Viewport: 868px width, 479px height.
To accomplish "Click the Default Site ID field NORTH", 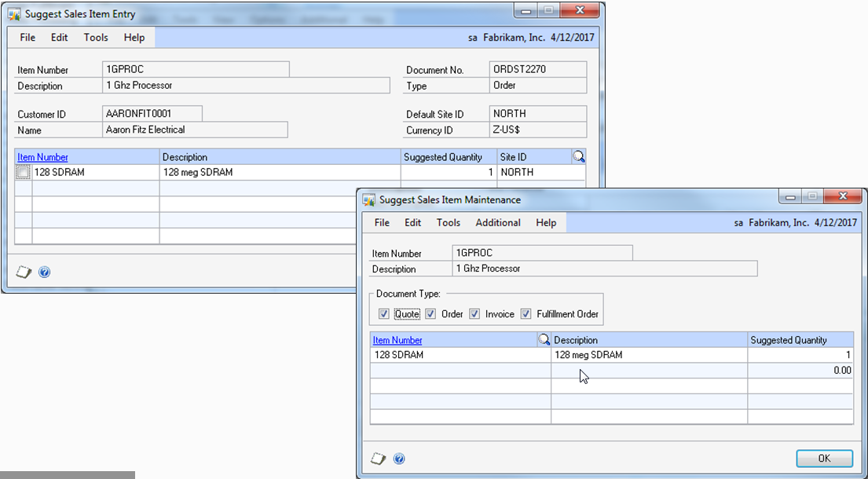I will pos(538,113).
